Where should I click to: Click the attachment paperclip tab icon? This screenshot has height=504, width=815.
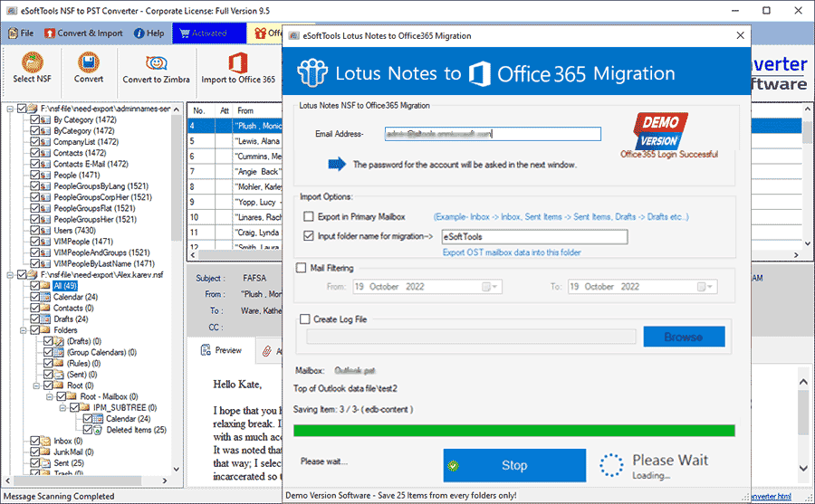tap(267, 351)
